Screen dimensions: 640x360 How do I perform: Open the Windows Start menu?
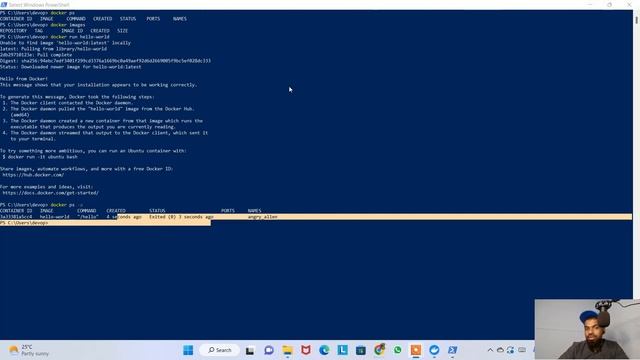coord(188,350)
